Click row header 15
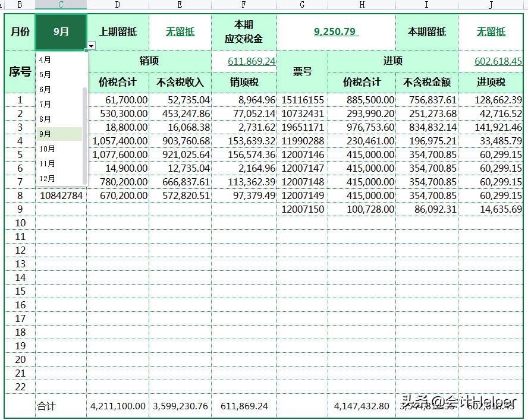528x420 pixels. (19, 291)
